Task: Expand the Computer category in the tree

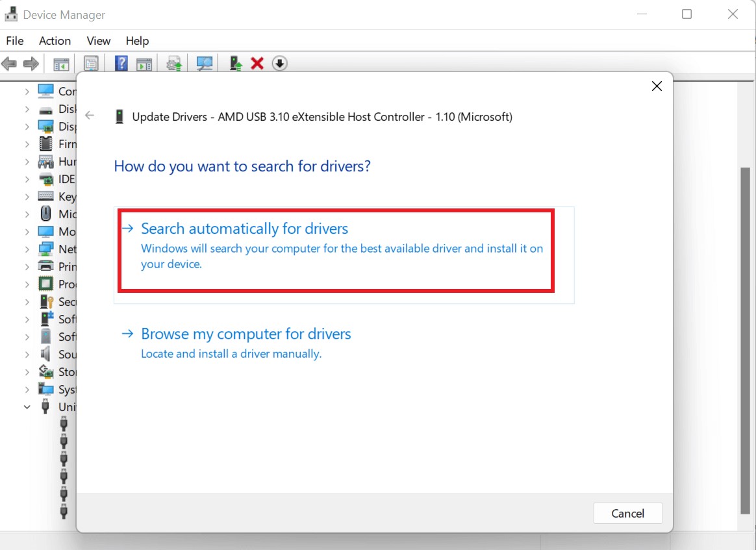Action: pyautogui.click(x=27, y=91)
